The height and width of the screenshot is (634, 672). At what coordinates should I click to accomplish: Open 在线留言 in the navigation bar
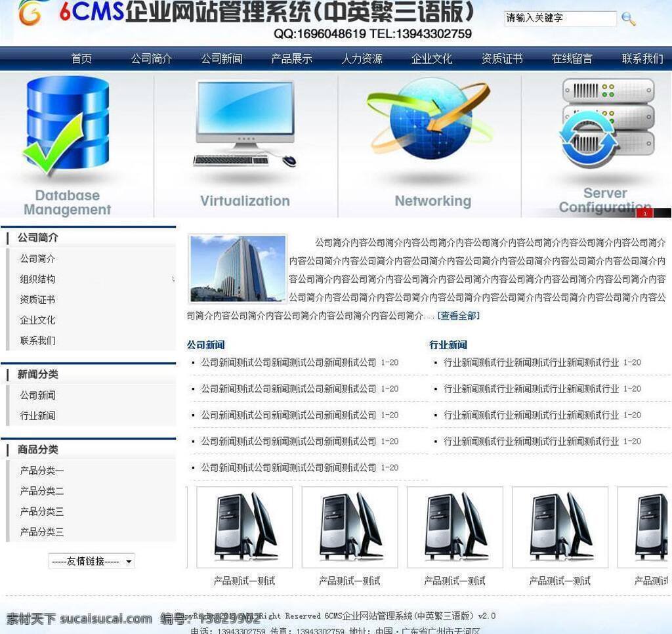click(572, 58)
